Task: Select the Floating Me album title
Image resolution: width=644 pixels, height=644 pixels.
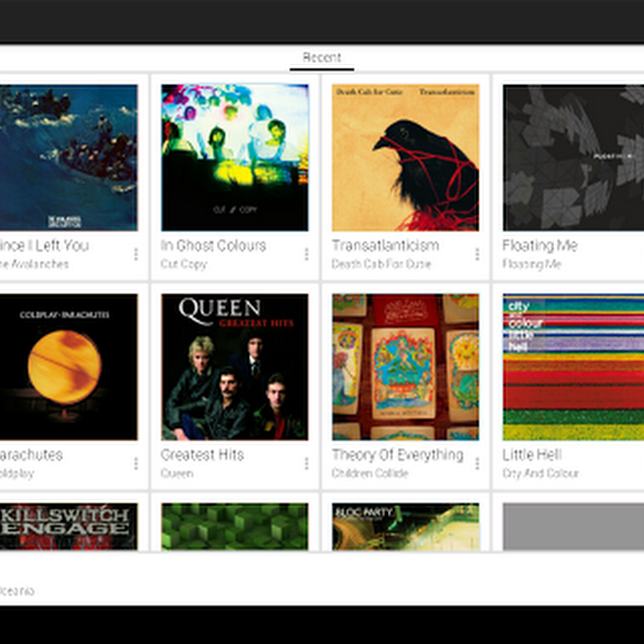Action: click(540, 245)
